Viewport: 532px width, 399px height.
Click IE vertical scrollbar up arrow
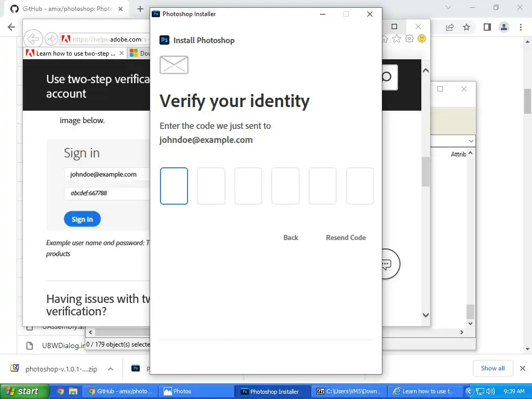425,71
